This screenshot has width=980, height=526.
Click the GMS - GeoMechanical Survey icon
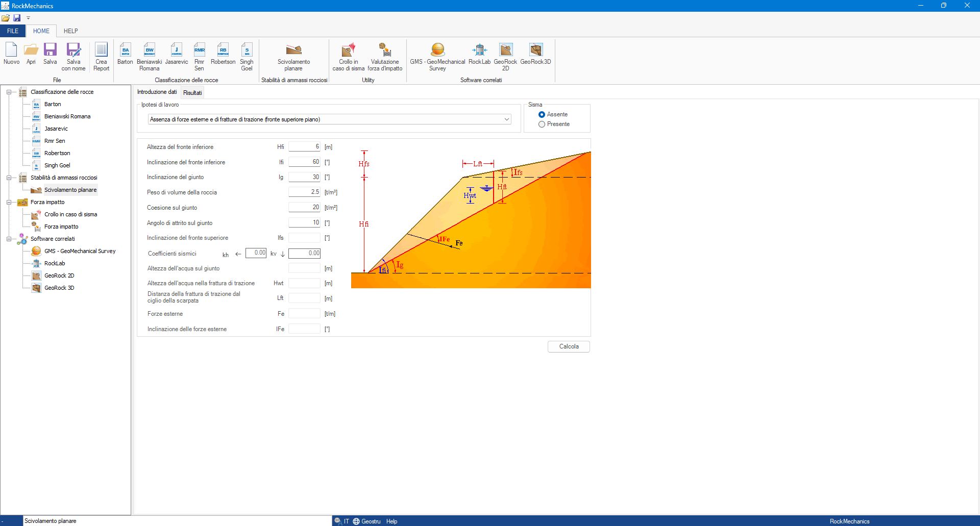click(x=437, y=54)
